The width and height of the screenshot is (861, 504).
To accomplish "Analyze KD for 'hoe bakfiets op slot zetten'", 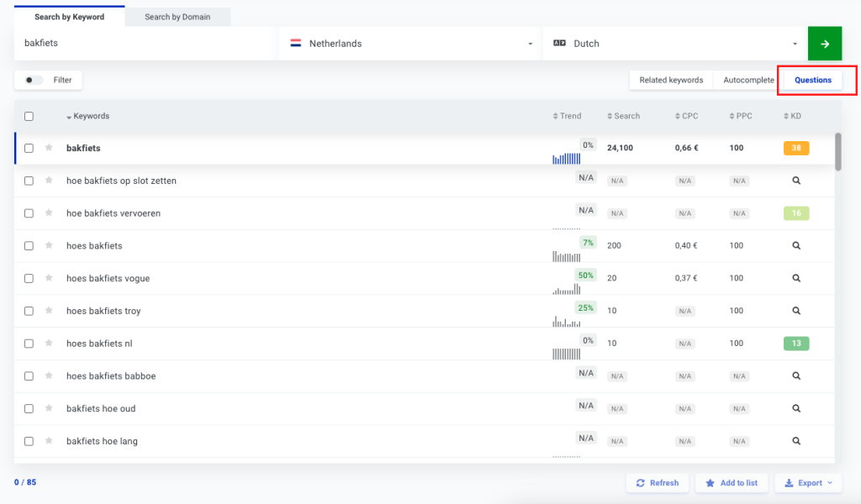I will (796, 181).
